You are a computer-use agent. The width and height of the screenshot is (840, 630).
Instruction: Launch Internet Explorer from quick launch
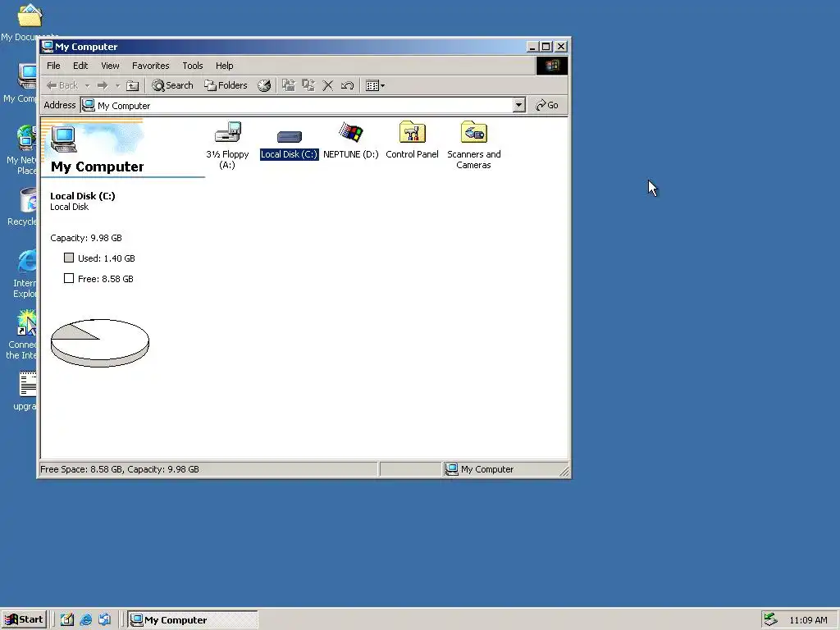(85, 620)
